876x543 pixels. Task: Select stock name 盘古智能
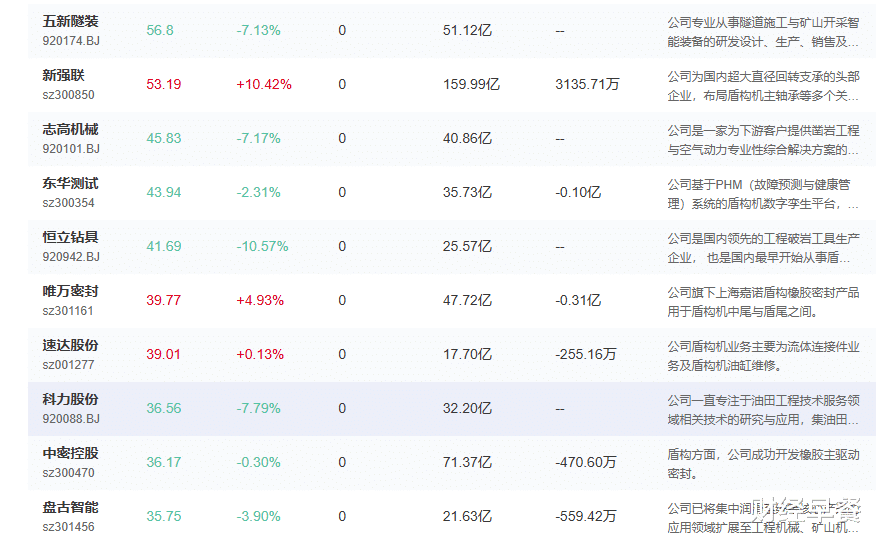[70, 507]
